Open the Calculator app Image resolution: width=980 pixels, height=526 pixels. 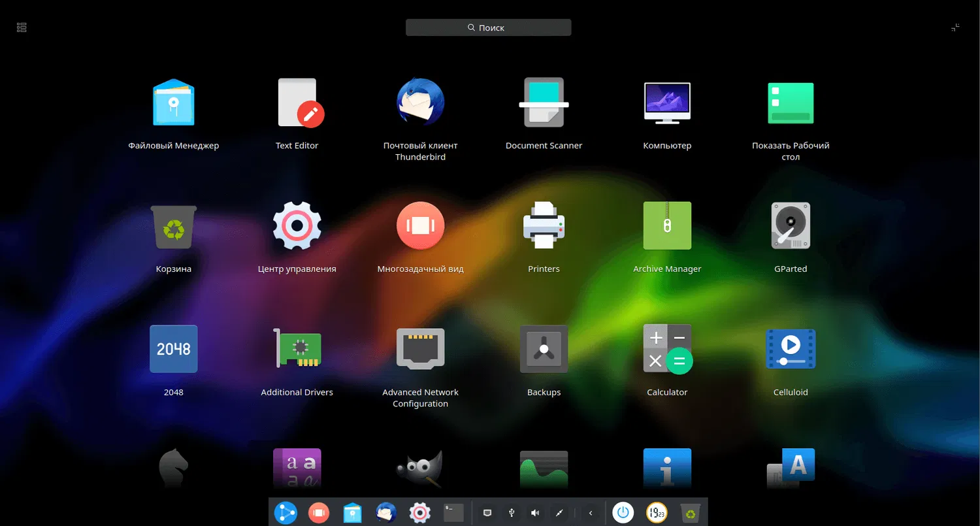[x=667, y=349]
